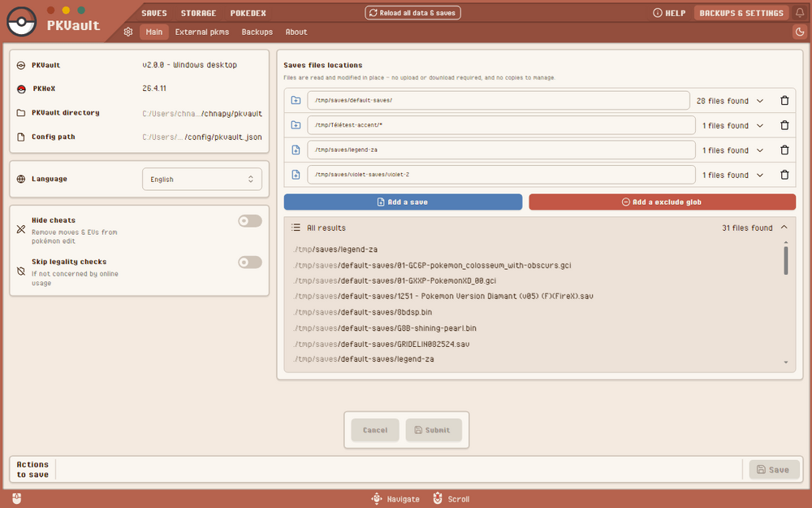The image size is (812, 508).
Task: Edit the violet-saves/violet-2 path field
Action: click(501, 176)
